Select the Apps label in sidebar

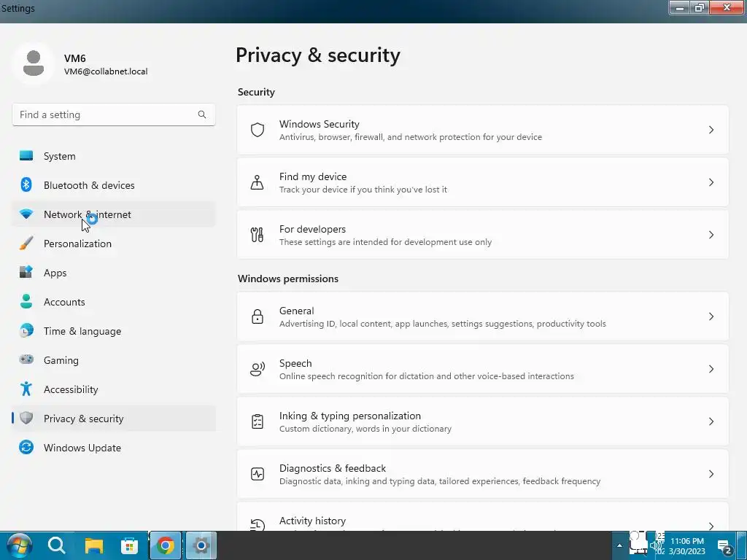coord(55,273)
